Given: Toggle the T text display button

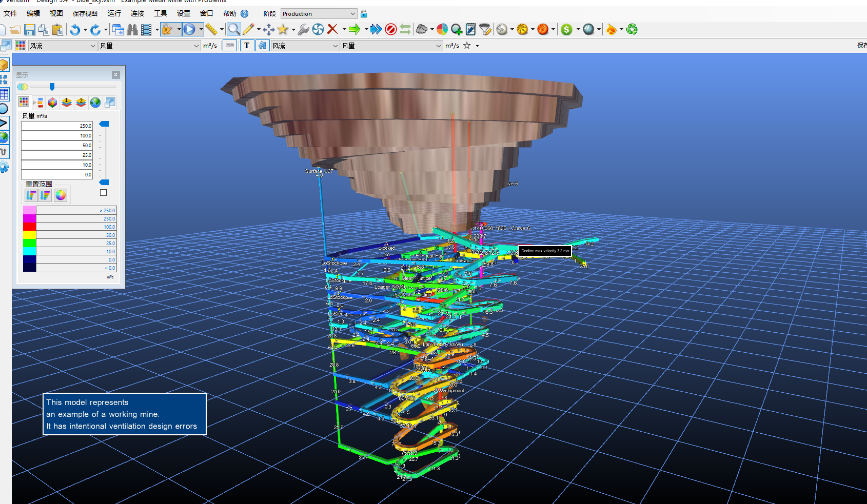Looking at the screenshot, I should pyautogui.click(x=247, y=46).
